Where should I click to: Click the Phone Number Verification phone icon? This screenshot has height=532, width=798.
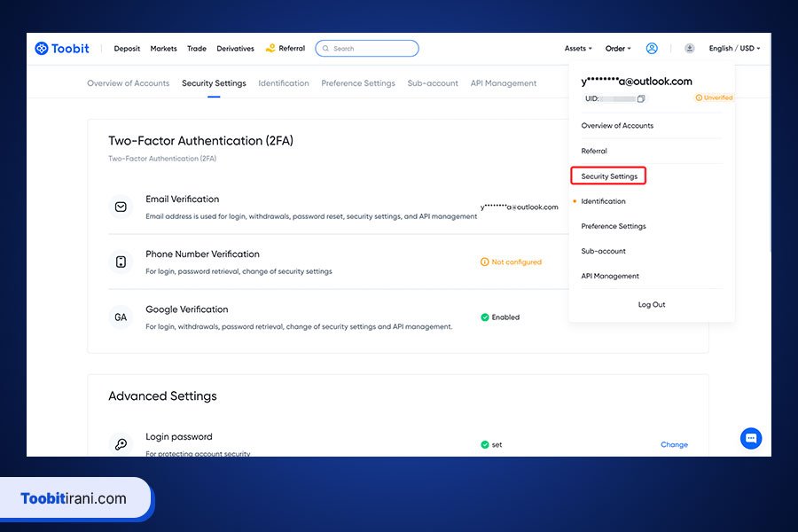(x=121, y=262)
